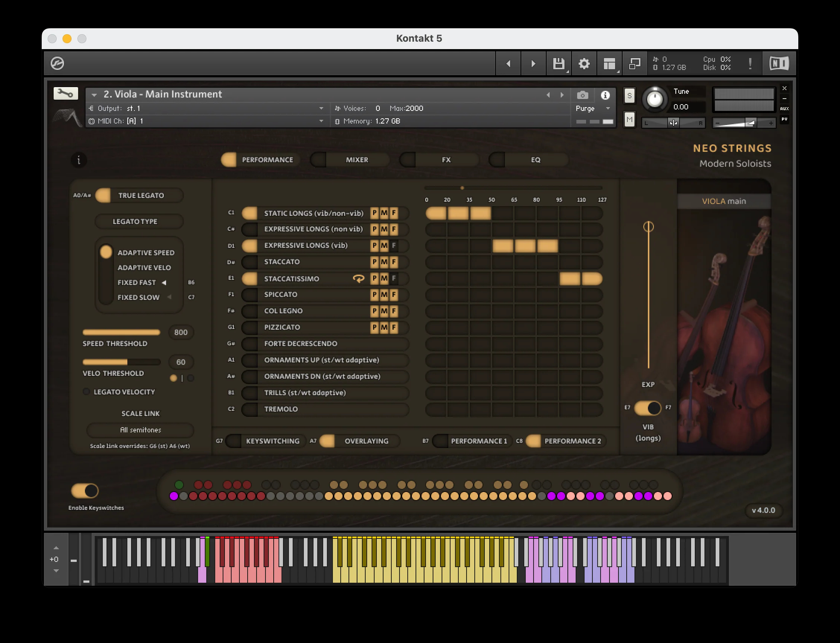Screen dimensions: 840x643
Task: Switch to the PERFORMANCE tab
Action: pyautogui.click(x=260, y=160)
